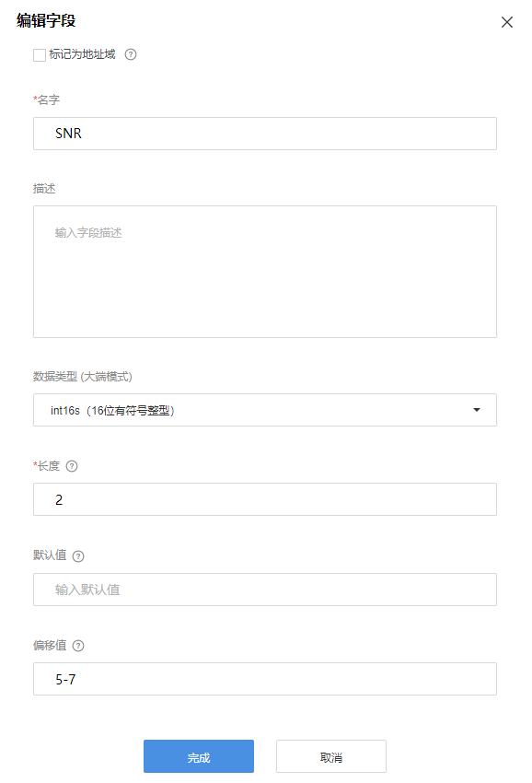Cancel editing with the 取消 button
Viewport: 532px width, 783px height.
click(x=331, y=756)
